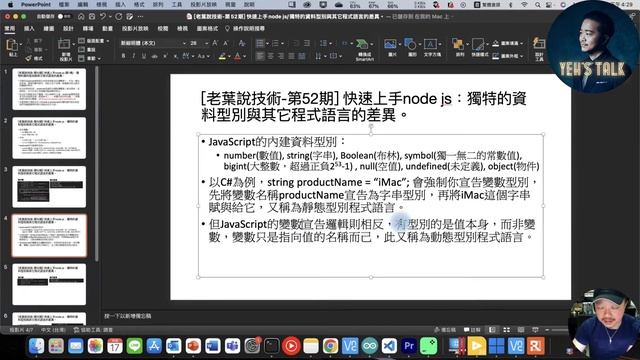
Task: Switch to the Insert ribbon tab
Action: (x=29, y=29)
